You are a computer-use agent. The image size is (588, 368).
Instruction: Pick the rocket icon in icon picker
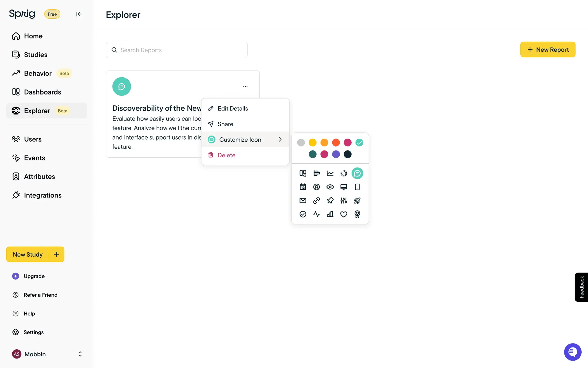coord(357,201)
